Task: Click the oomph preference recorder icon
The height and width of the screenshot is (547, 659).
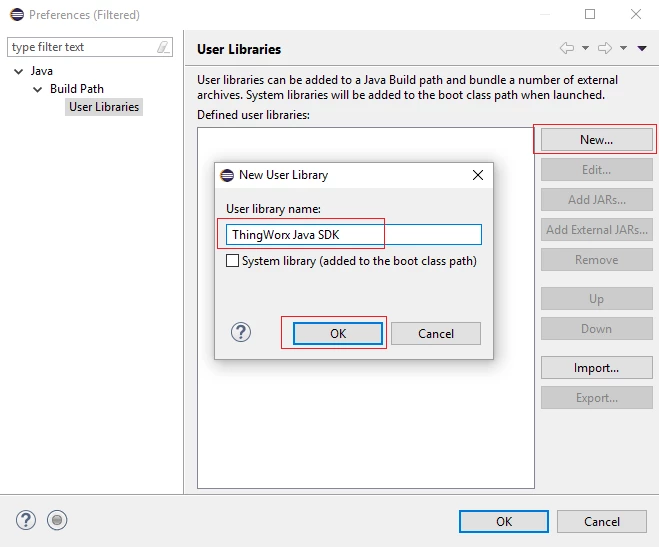Action: click(x=57, y=520)
